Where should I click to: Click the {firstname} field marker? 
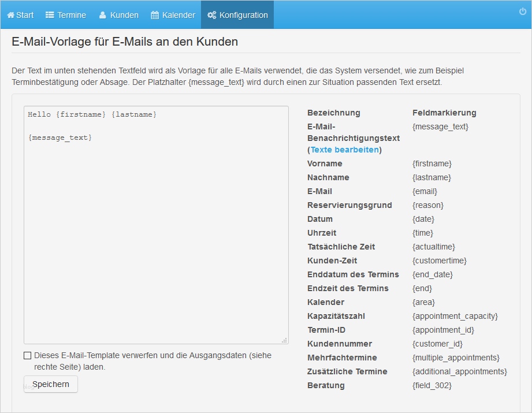point(431,163)
